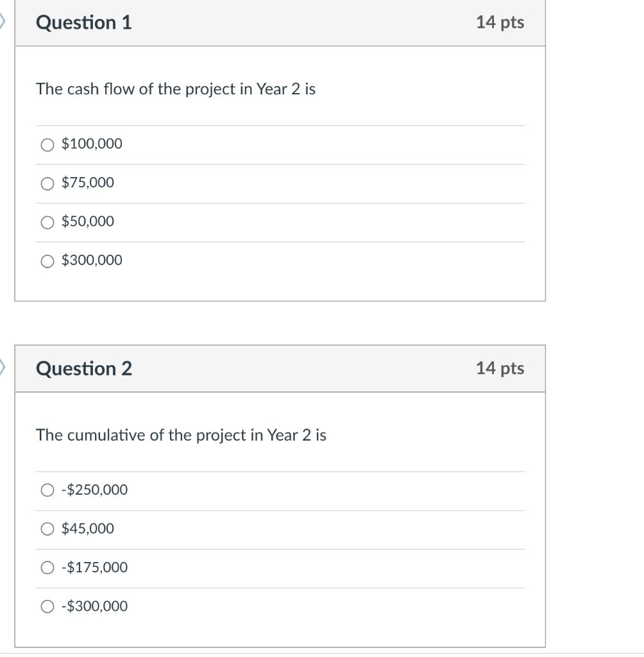Select the $75,000 answer choice
This screenshot has height=657, width=644.
coord(46,183)
